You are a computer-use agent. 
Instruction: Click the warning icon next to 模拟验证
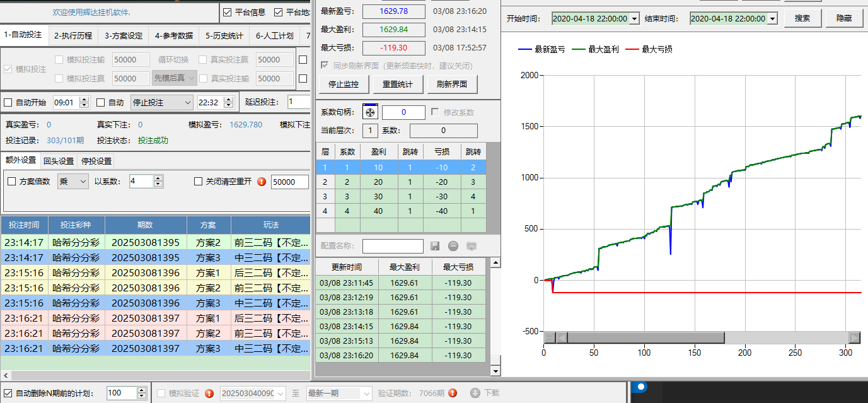pos(209,393)
